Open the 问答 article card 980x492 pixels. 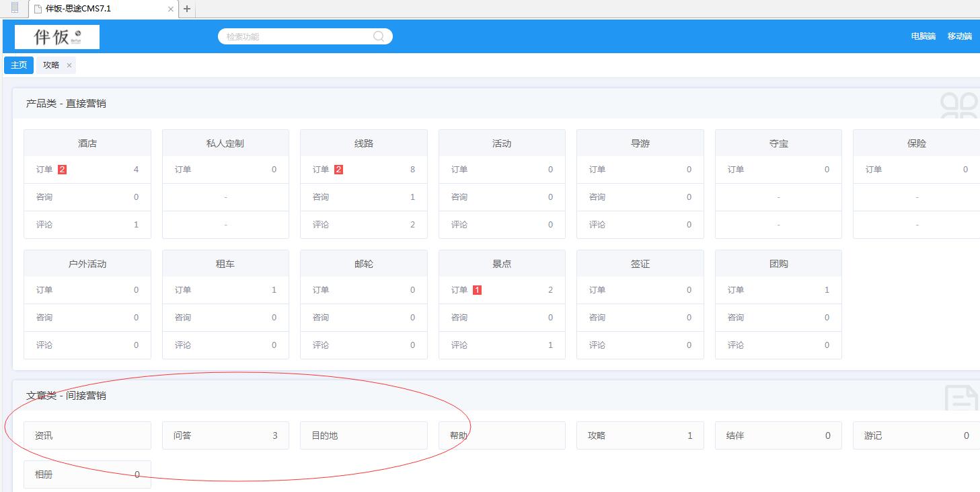225,435
